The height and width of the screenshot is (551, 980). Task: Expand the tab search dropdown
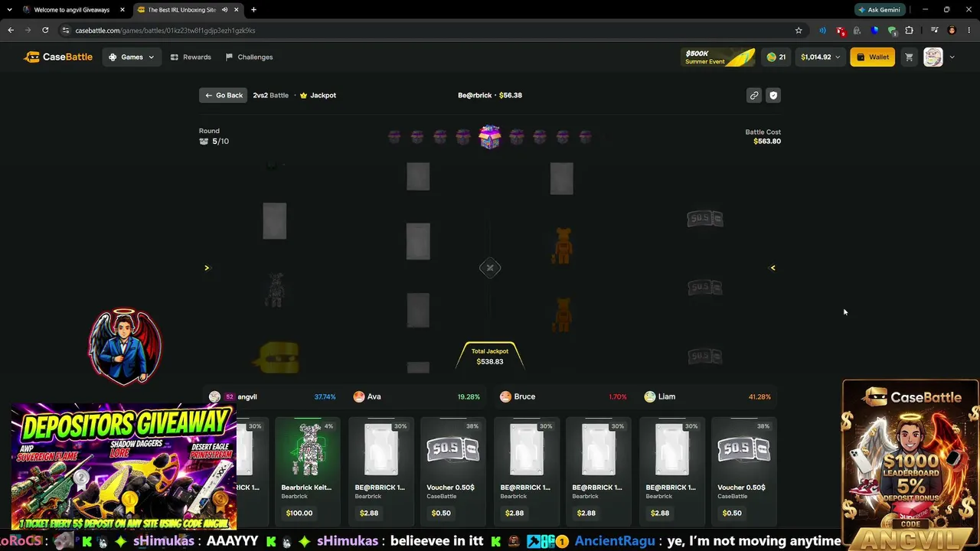coord(9,10)
